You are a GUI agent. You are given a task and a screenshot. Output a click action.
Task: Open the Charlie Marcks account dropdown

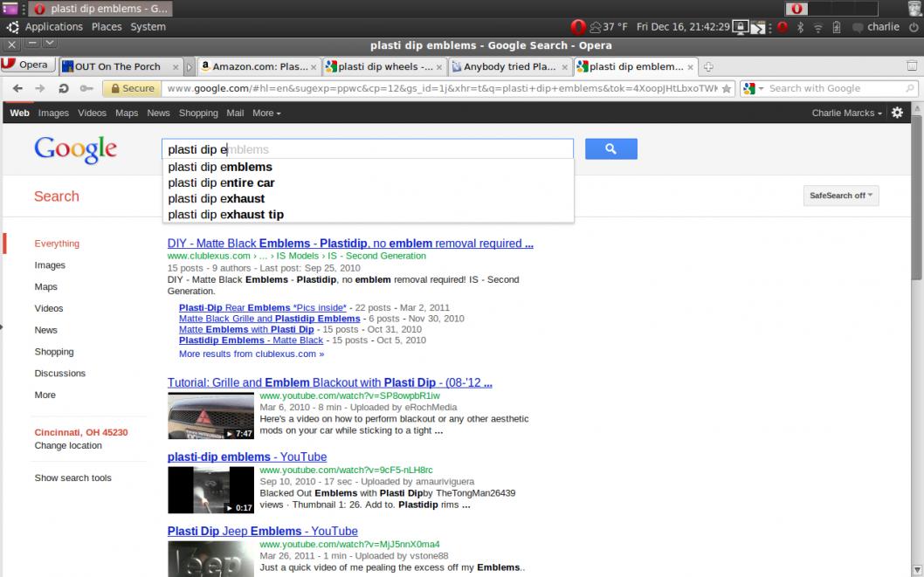(x=846, y=113)
